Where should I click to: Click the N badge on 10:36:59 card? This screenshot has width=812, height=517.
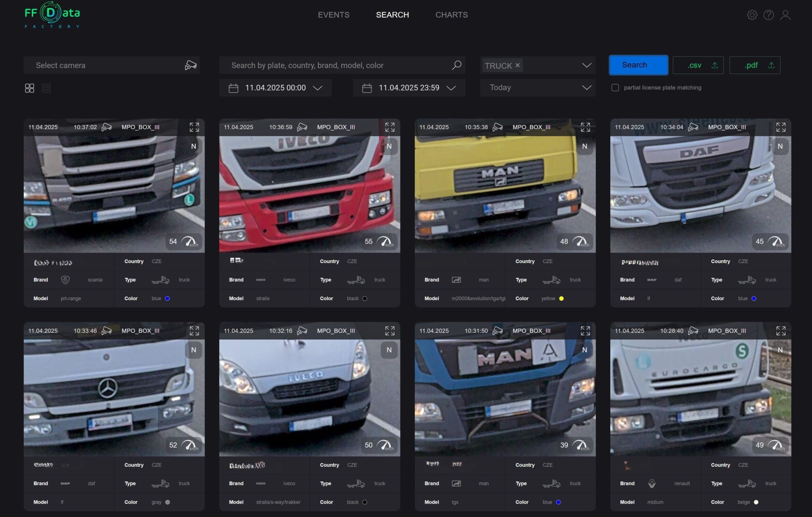click(389, 146)
